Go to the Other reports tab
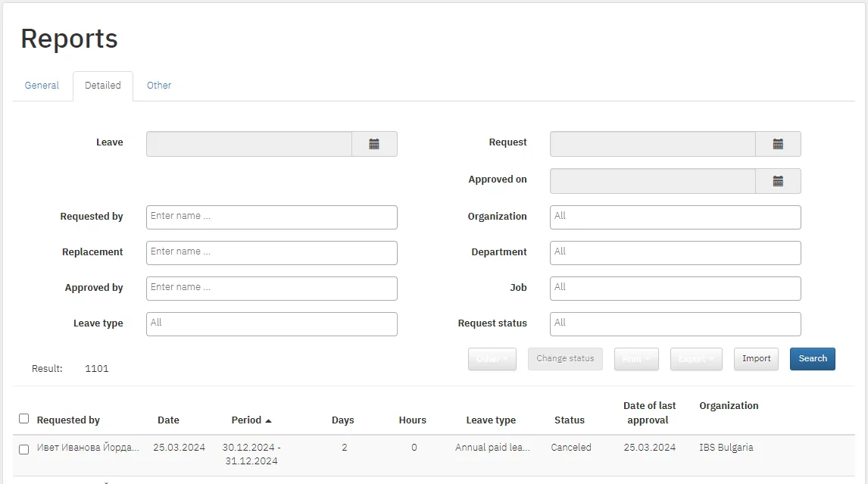This screenshot has width=868, height=484. click(159, 86)
